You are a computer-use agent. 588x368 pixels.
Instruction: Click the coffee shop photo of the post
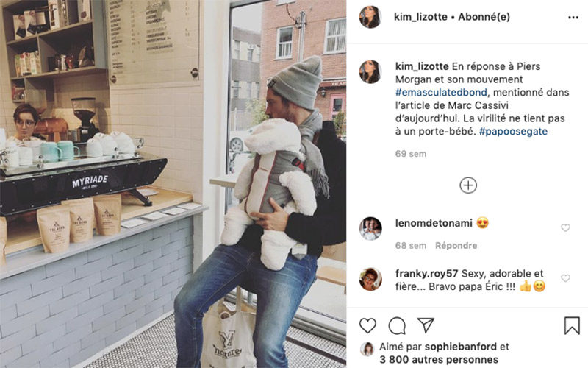173,184
